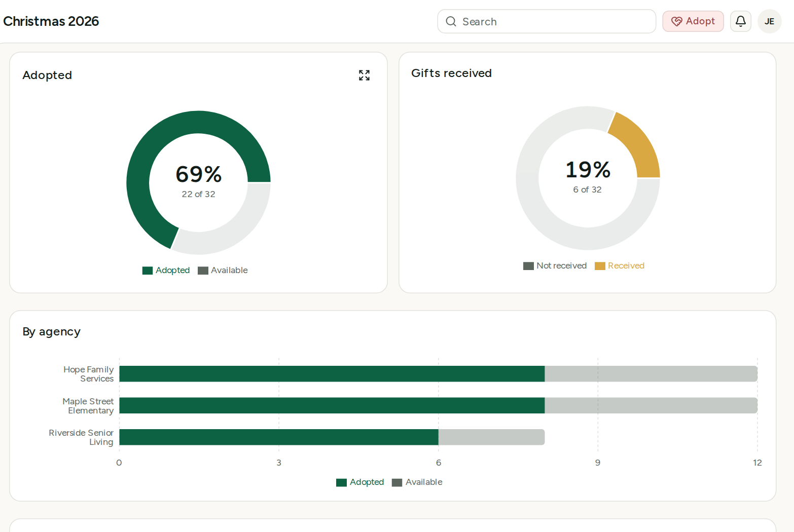Click the search magnifier icon
This screenshot has width=794, height=532.
(451, 21)
